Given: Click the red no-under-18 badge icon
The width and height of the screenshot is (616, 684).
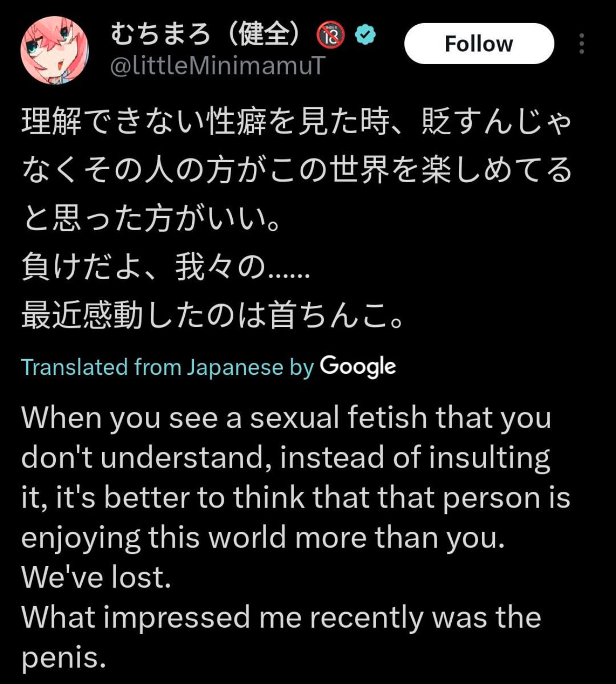Looking at the screenshot, I should 331,35.
